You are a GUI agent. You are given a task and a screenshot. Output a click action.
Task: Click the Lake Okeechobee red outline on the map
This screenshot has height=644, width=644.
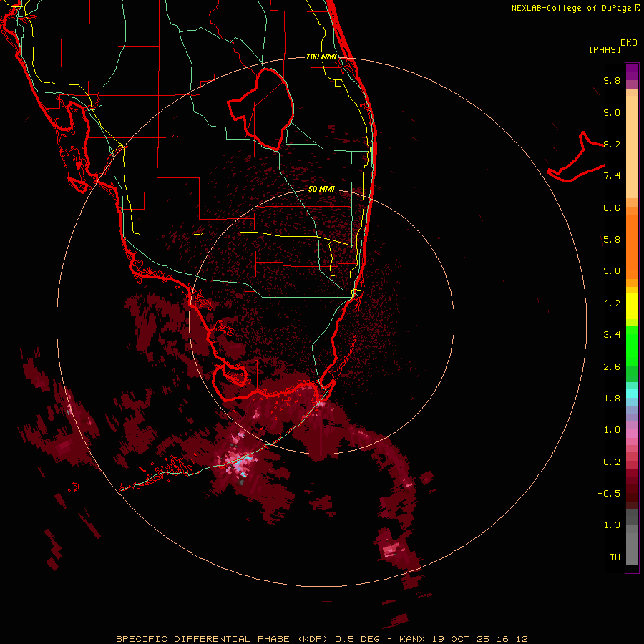pos(260,109)
